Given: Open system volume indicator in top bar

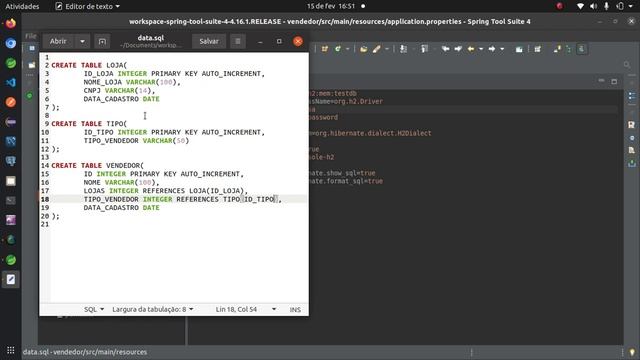Looking at the screenshot, I should point(593,6).
